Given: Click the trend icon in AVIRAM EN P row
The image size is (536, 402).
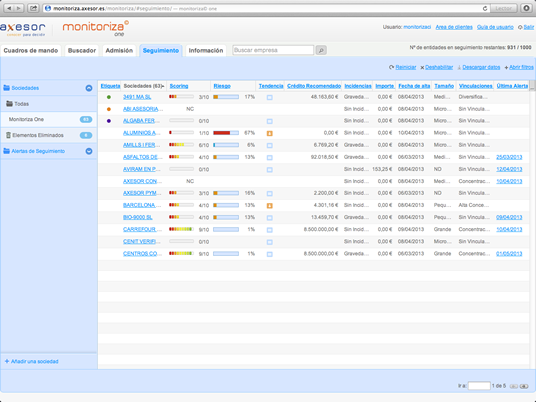Looking at the screenshot, I should click(x=270, y=170).
